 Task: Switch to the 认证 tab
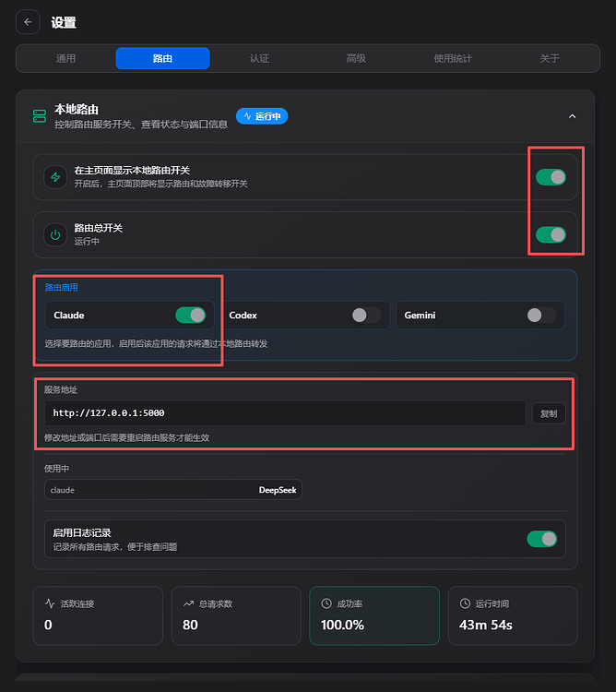pyautogui.click(x=259, y=58)
